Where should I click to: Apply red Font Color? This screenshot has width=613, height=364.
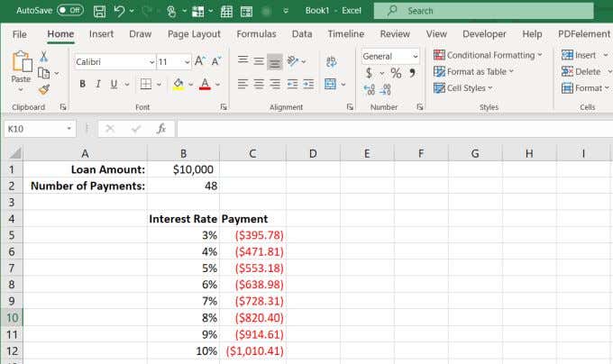coord(205,84)
